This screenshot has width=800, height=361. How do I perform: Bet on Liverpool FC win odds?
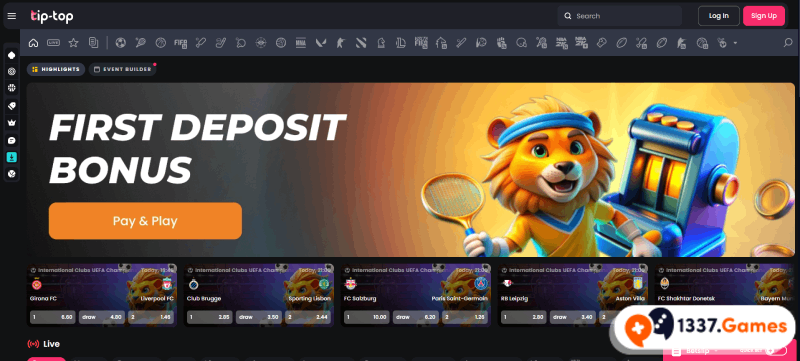(151, 317)
